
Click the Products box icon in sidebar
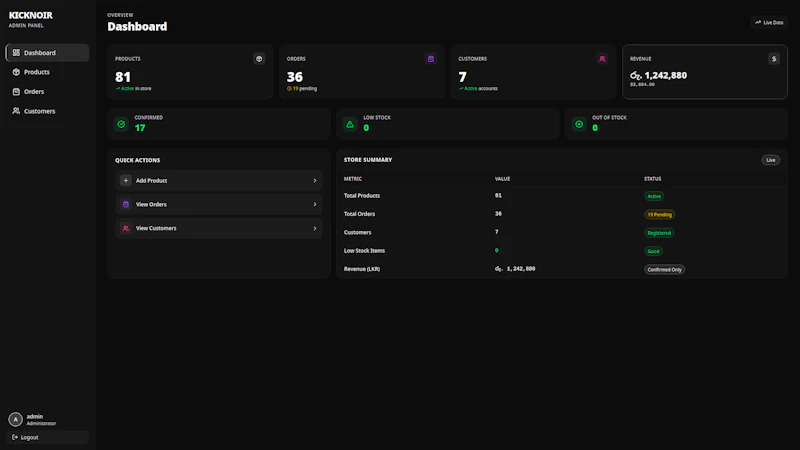[x=16, y=72]
